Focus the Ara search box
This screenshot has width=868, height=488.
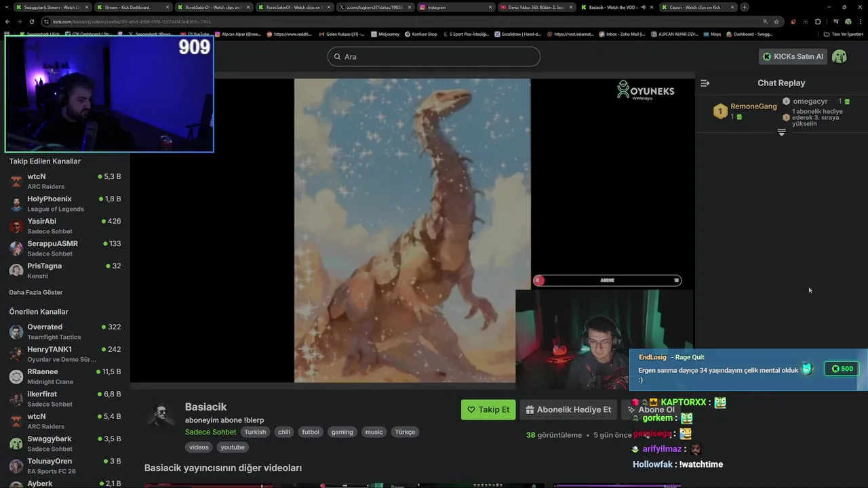tap(434, 56)
